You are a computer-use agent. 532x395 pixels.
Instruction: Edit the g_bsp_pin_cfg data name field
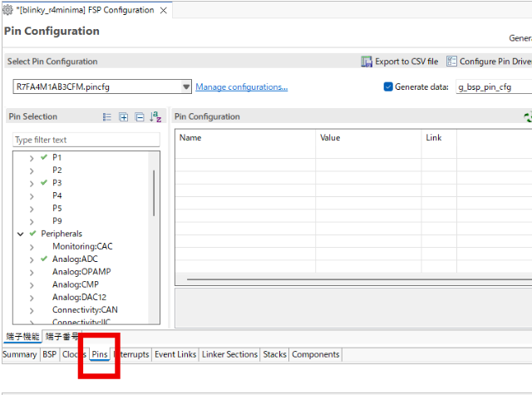[494, 87]
